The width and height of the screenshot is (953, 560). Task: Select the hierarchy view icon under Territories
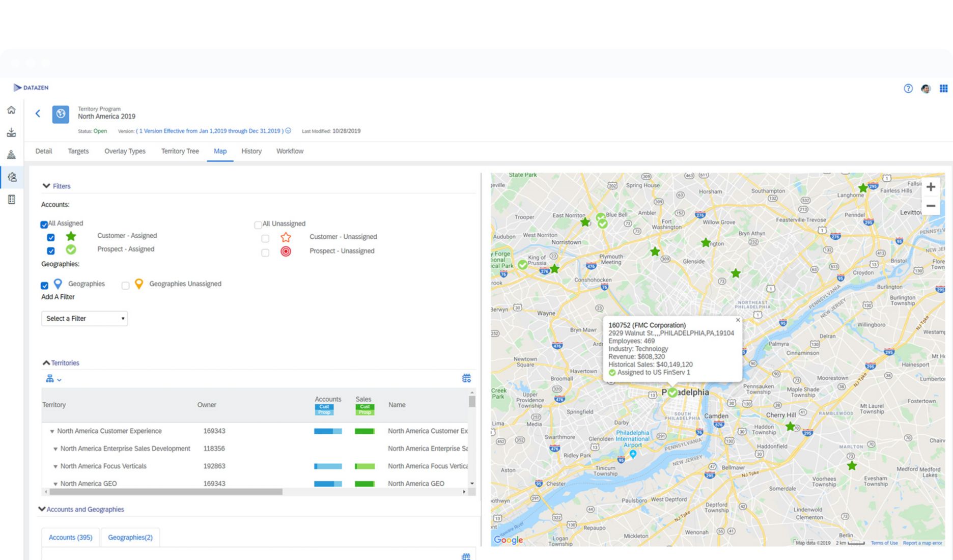[50, 379]
